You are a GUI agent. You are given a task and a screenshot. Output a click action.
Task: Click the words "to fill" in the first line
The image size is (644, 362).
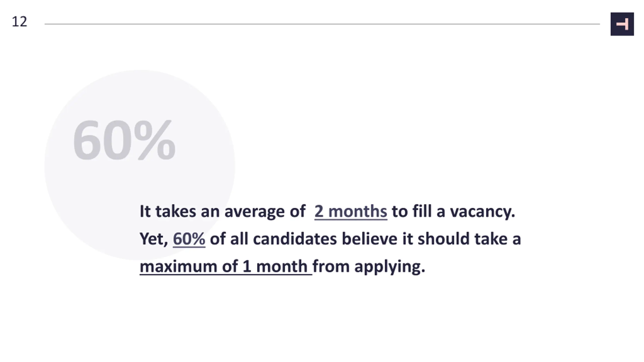tap(411, 211)
